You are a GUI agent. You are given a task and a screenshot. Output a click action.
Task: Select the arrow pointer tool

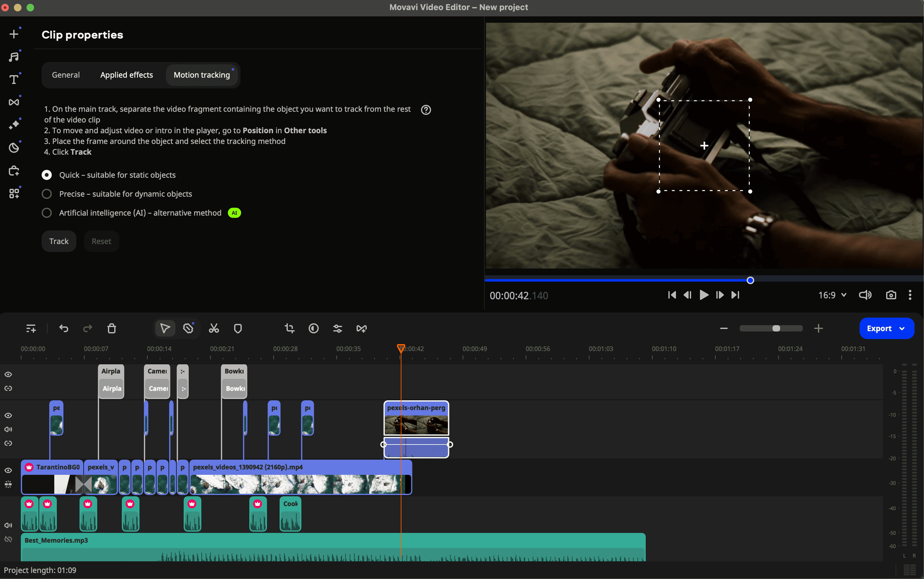pyautogui.click(x=165, y=329)
